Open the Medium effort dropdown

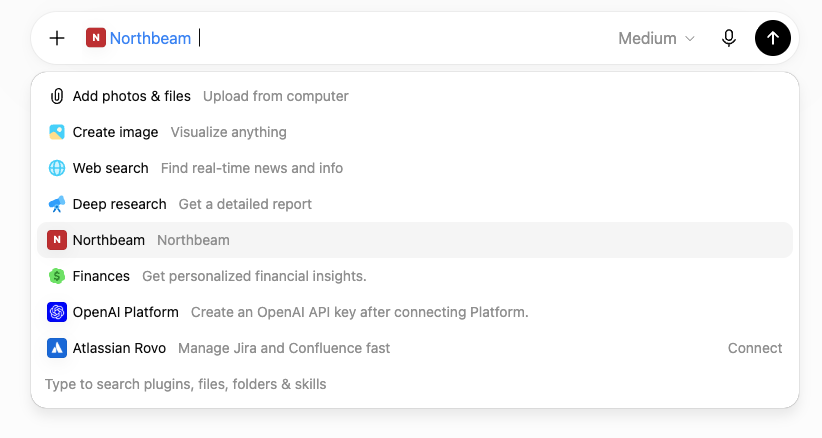click(656, 38)
